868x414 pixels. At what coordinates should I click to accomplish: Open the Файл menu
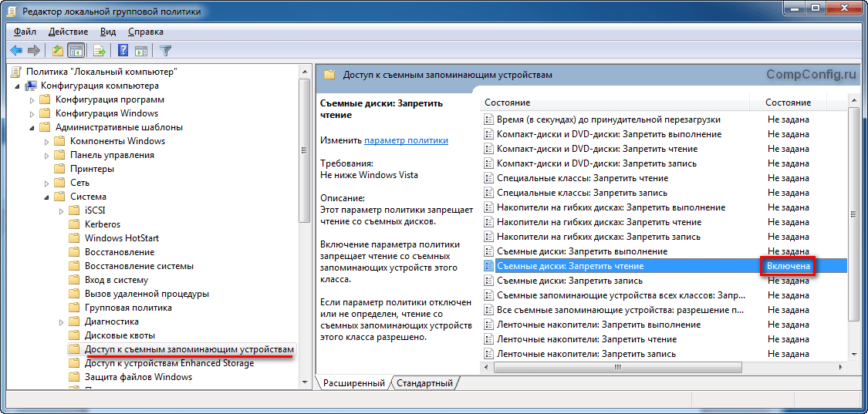[x=25, y=32]
